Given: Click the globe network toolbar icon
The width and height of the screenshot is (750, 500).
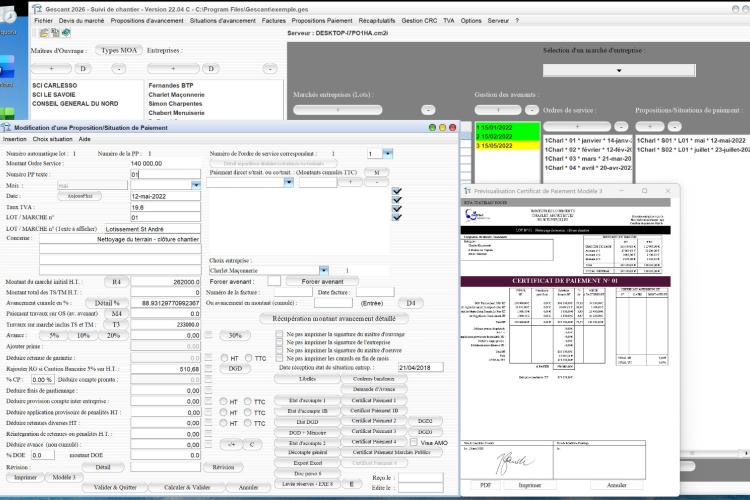Looking at the screenshot, I should (x=66, y=33).
